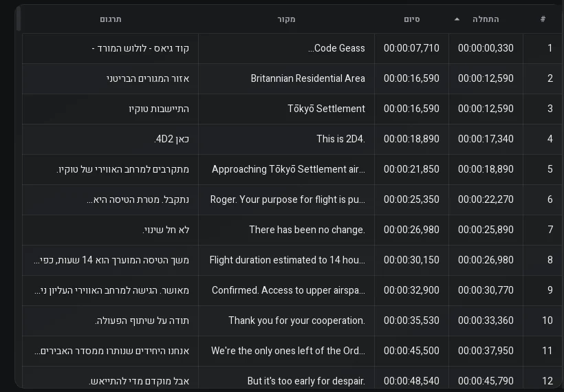Screen dimensions: 564x392
Task: Click the תרגום column header
Action: click(111, 19)
